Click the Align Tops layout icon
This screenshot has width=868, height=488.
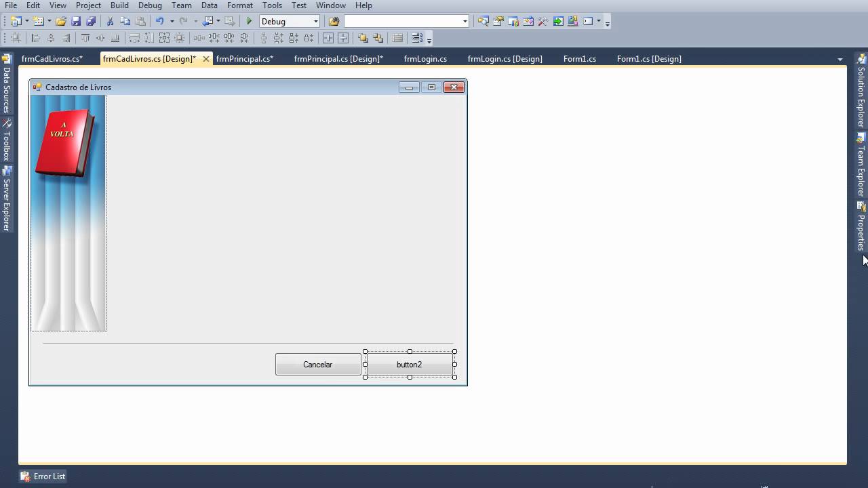click(85, 38)
